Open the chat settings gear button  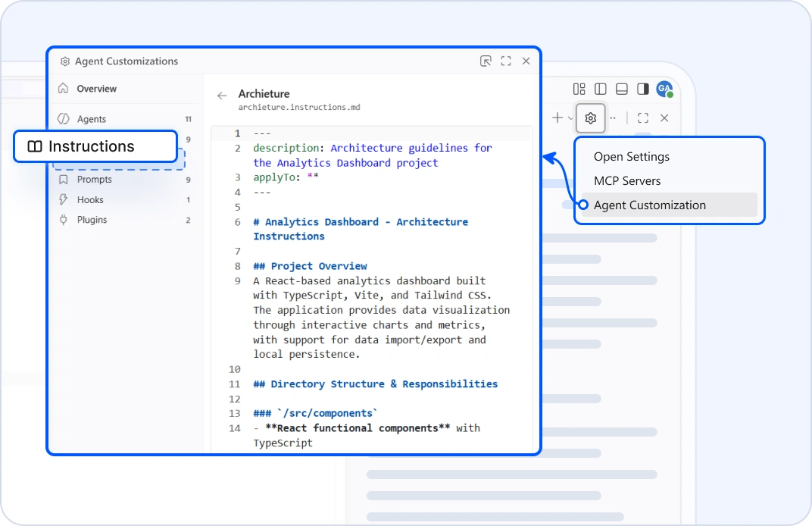click(590, 119)
